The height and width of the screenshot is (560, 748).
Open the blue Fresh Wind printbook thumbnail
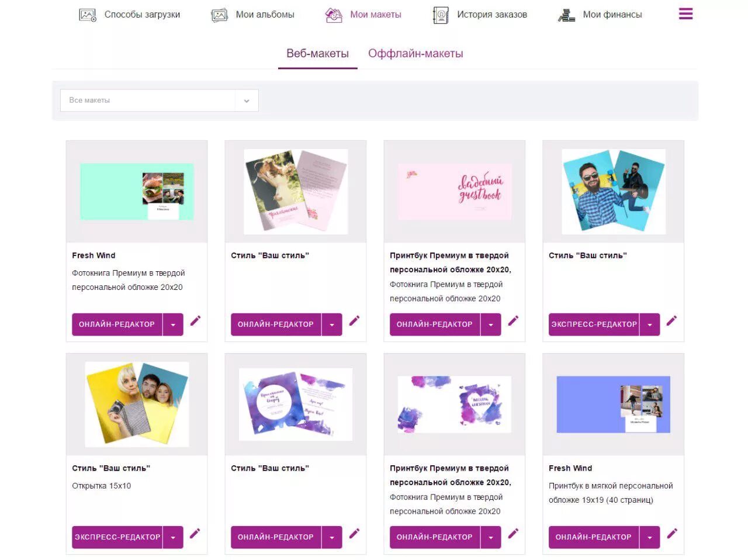[614, 405]
